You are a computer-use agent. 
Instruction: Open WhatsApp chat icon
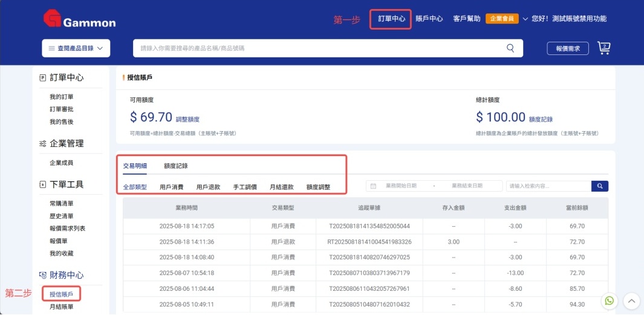[x=610, y=300]
